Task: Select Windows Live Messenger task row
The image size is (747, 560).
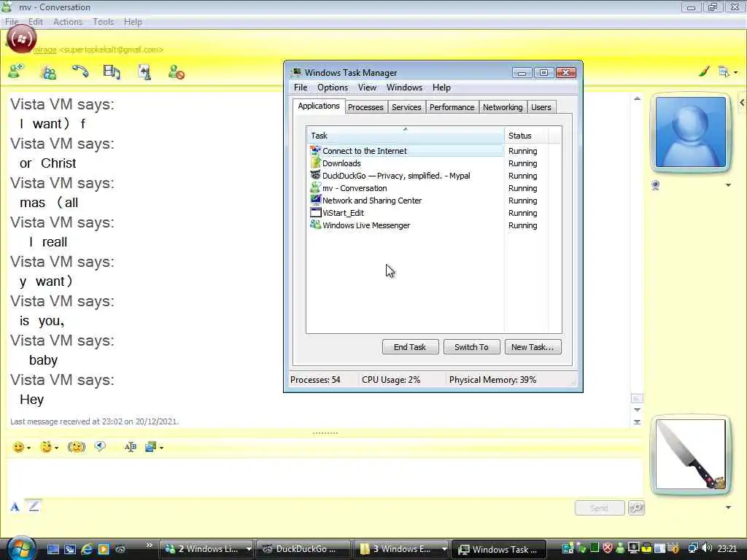Action: (x=406, y=225)
